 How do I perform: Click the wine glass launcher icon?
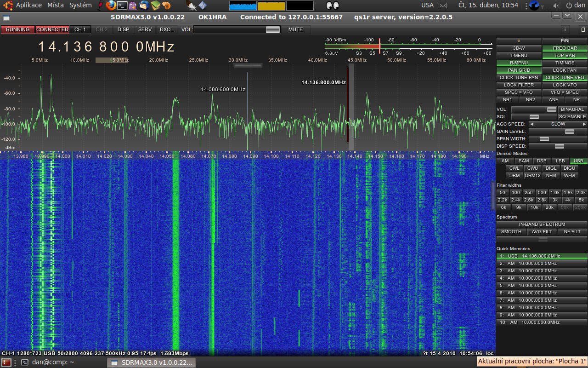click(x=101, y=6)
